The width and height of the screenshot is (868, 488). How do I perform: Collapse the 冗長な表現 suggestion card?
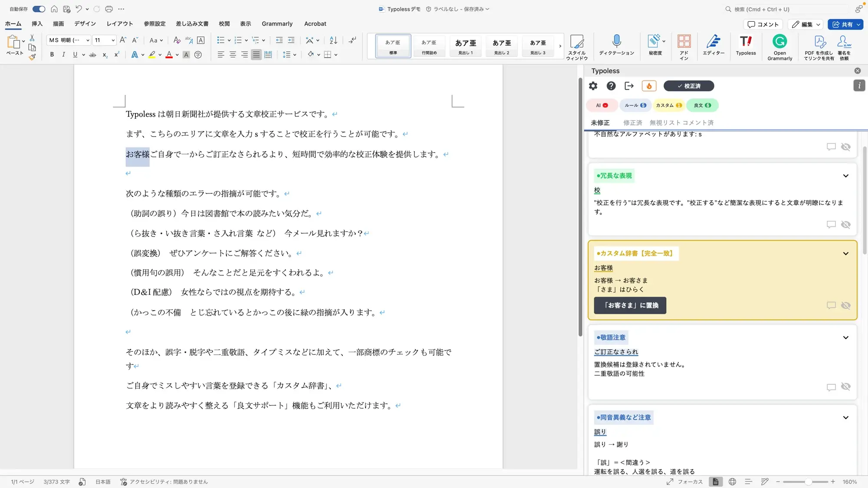click(845, 176)
